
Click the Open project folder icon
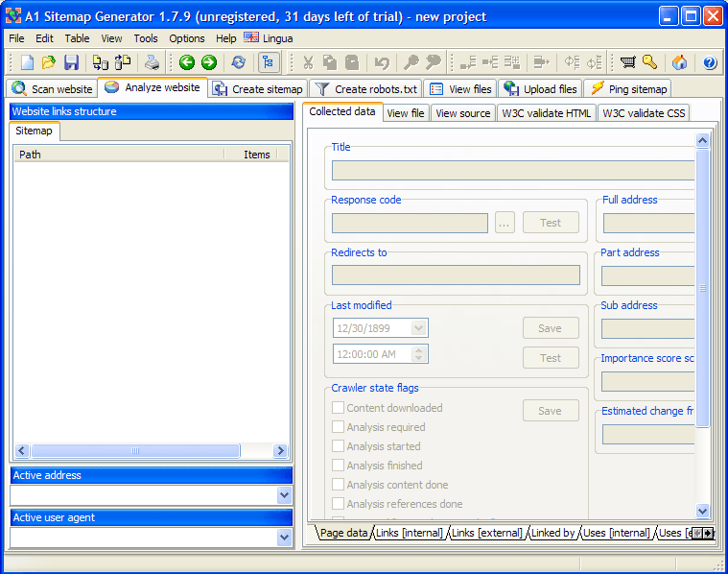(x=49, y=62)
